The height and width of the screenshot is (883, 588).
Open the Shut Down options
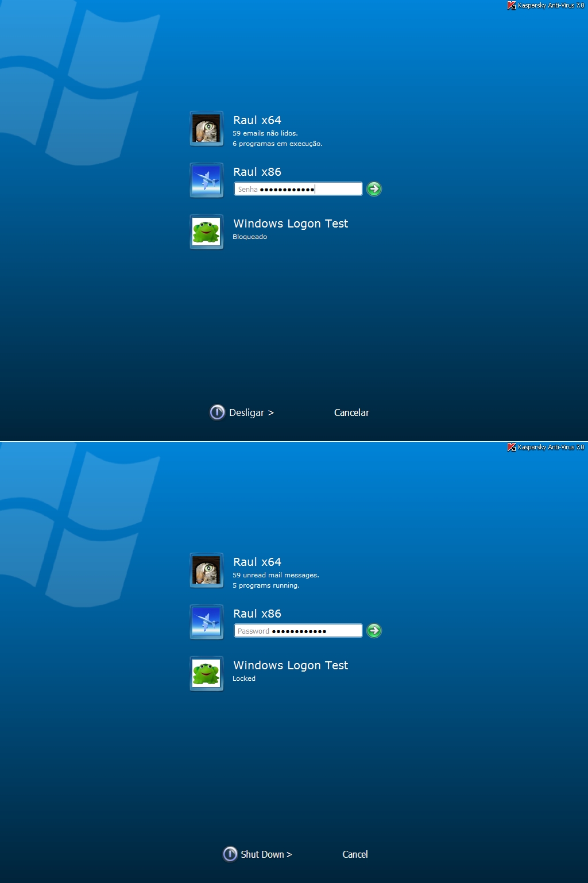tap(266, 854)
